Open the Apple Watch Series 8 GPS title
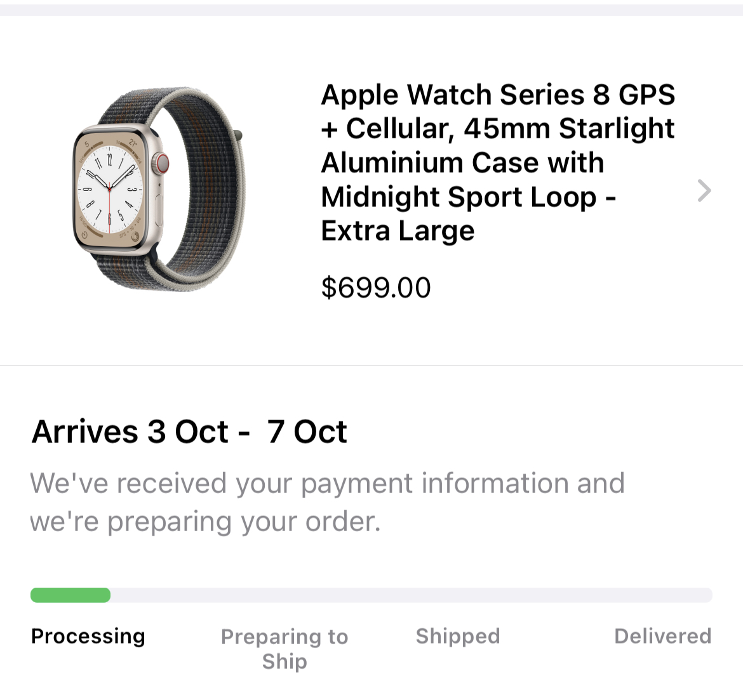 pos(497,95)
